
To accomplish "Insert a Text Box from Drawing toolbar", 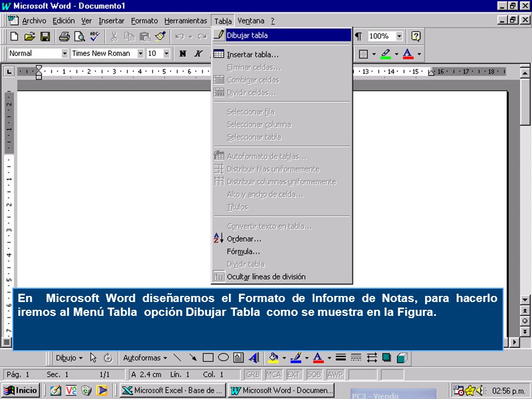I will (x=238, y=357).
